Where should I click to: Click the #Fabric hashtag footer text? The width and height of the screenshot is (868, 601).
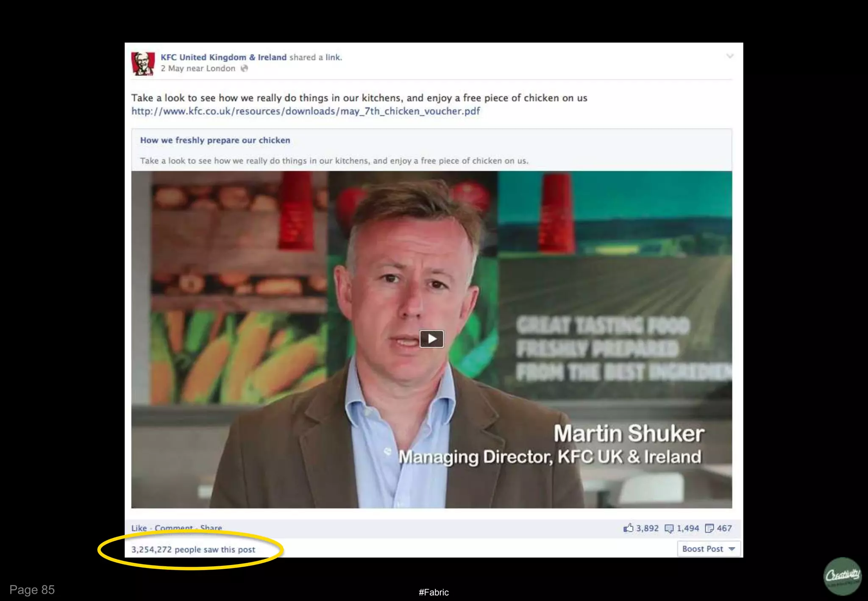pyautogui.click(x=433, y=593)
